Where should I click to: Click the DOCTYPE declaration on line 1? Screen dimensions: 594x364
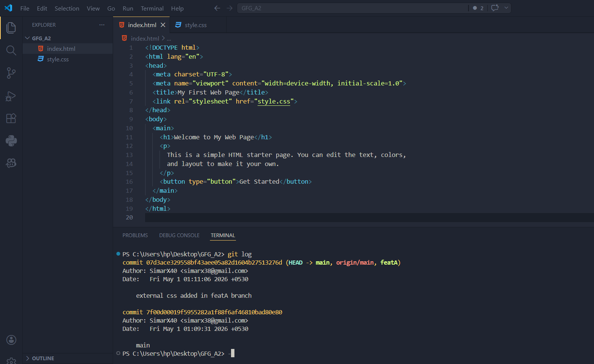pyautogui.click(x=172, y=47)
